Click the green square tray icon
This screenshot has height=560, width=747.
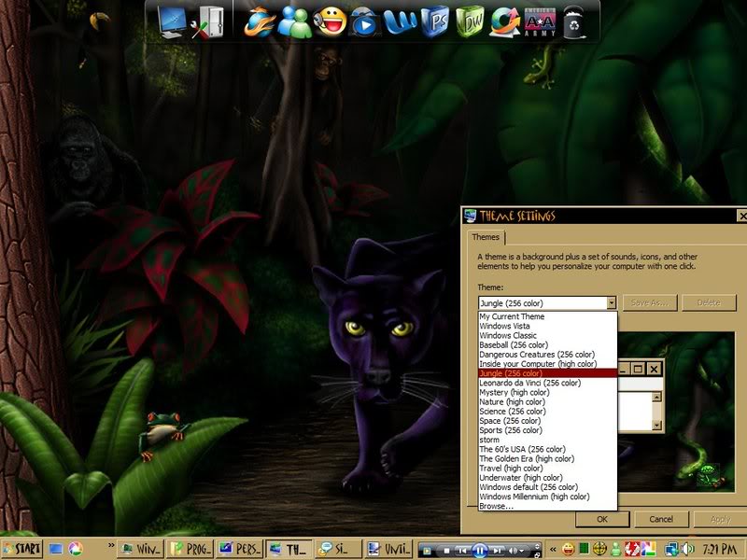(585, 549)
